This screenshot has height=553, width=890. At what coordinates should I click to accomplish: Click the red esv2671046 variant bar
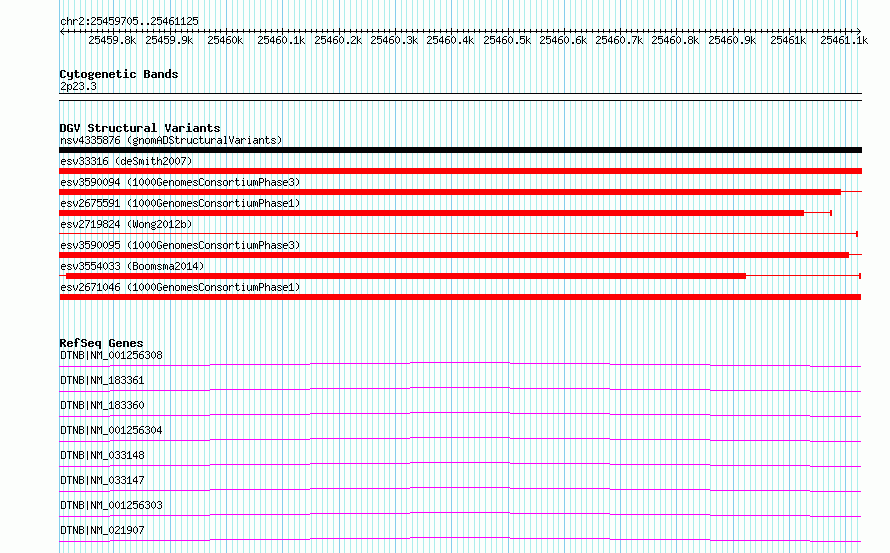460,297
